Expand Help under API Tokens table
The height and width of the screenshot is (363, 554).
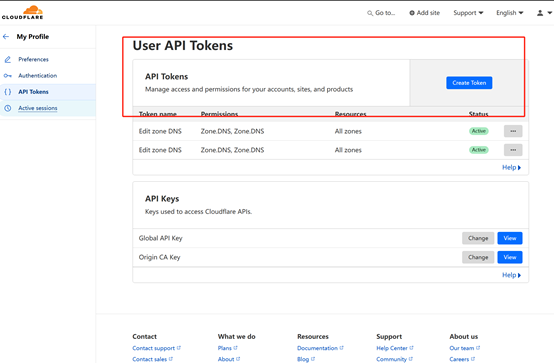pyautogui.click(x=512, y=168)
